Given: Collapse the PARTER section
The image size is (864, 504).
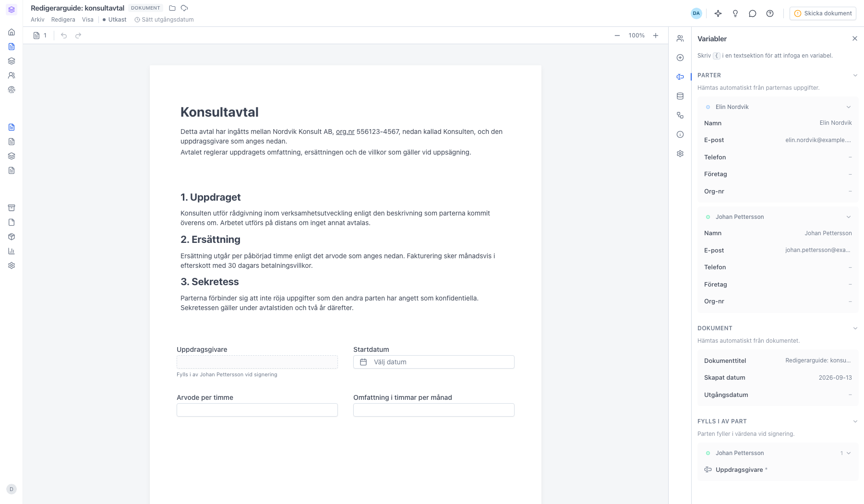Looking at the screenshot, I should pyautogui.click(x=855, y=75).
